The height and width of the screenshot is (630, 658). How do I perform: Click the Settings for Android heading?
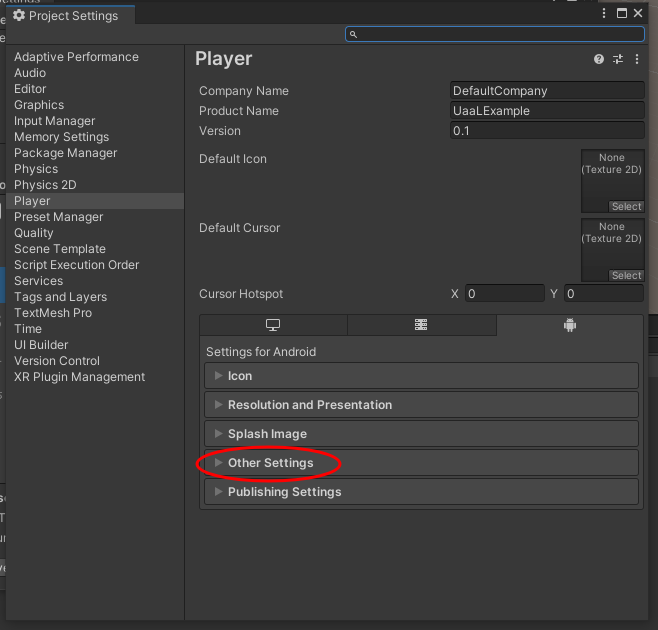click(x=261, y=352)
